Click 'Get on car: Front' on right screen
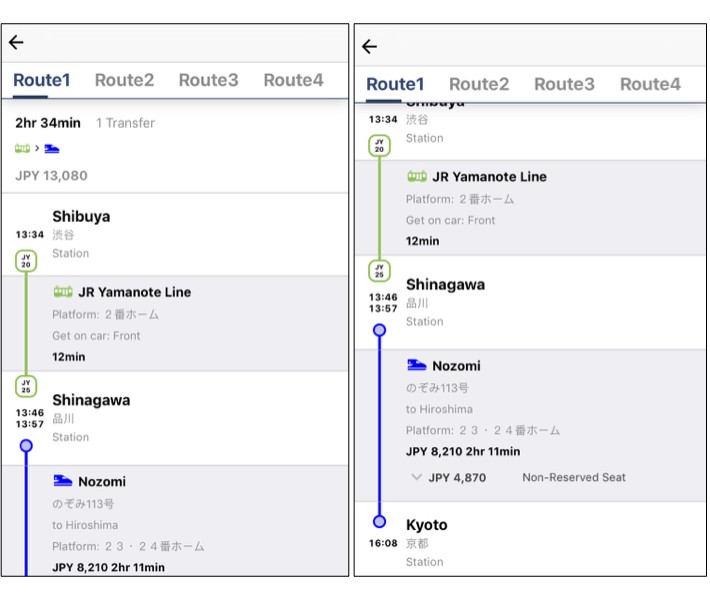 click(x=451, y=221)
